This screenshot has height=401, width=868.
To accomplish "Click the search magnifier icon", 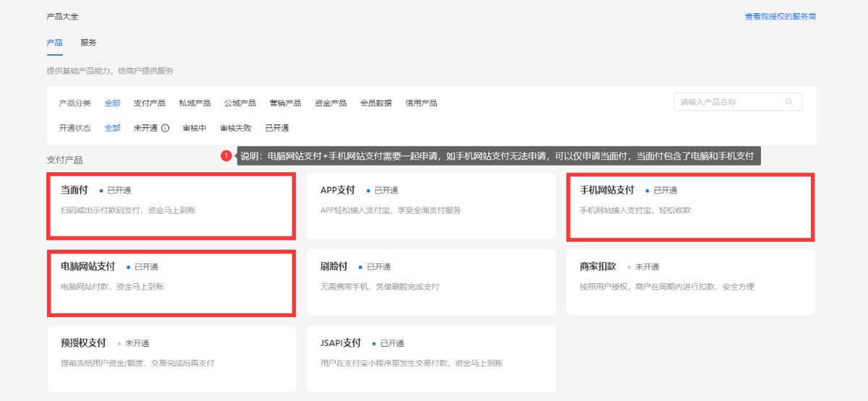I will click(x=789, y=102).
